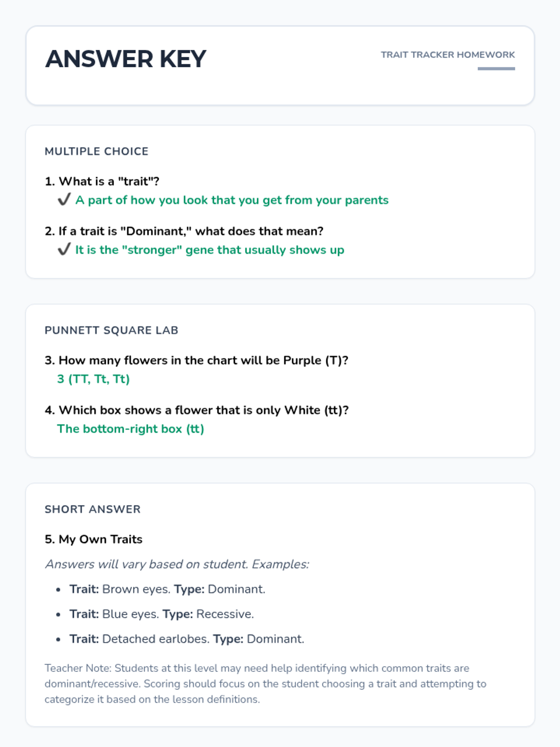The width and height of the screenshot is (560, 747).
Task: Click the Blue eyes example bullet
Action: point(161,614)
